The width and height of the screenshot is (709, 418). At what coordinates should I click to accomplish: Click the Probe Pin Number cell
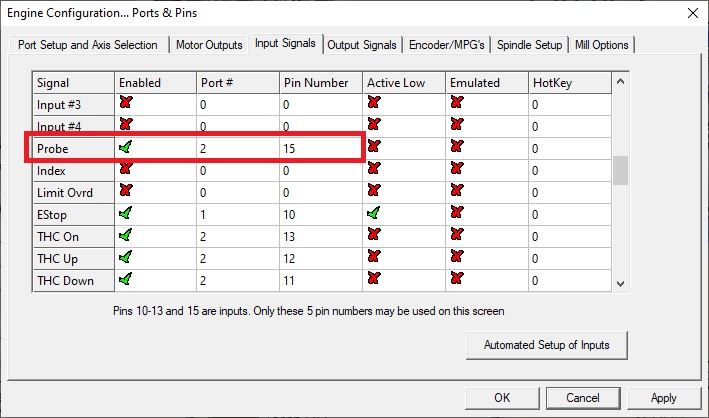coord(320,148)
